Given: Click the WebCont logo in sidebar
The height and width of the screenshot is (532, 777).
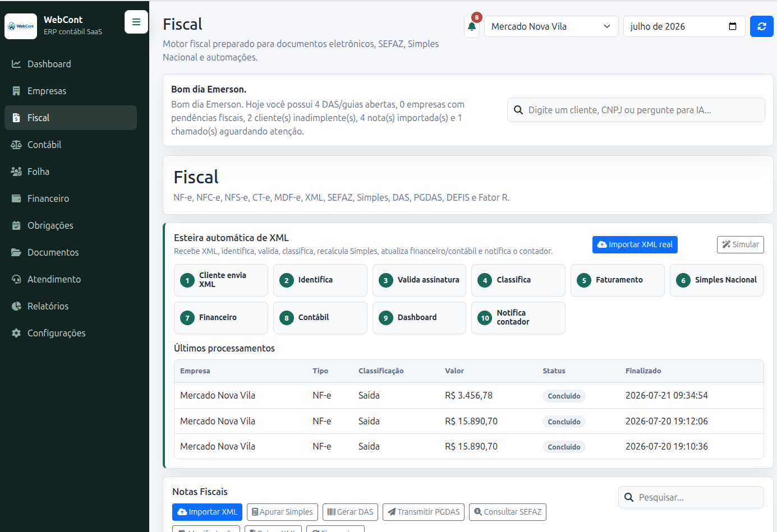Looking at the screenshot, I should 21,26.
